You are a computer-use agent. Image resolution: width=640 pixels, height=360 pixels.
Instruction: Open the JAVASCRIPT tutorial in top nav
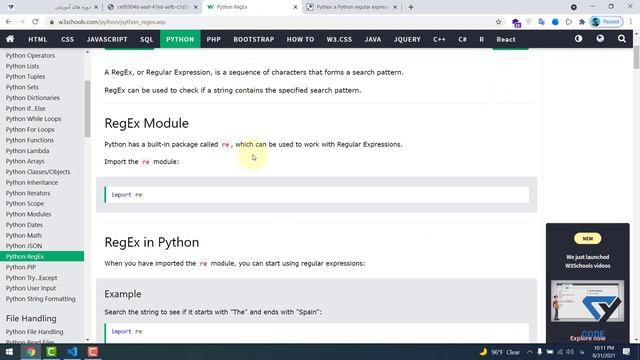pyautogui.click(x=107, y=39)
